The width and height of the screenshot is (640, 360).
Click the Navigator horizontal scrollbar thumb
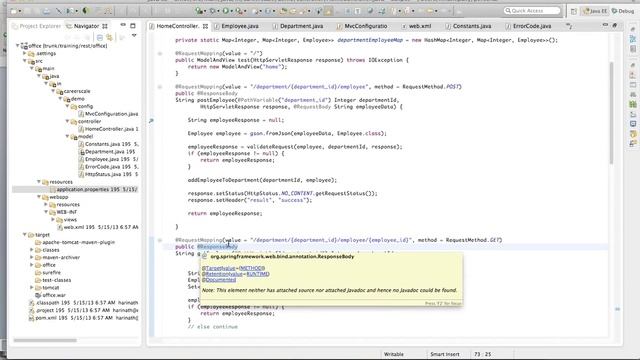click(x=45, y=340)
